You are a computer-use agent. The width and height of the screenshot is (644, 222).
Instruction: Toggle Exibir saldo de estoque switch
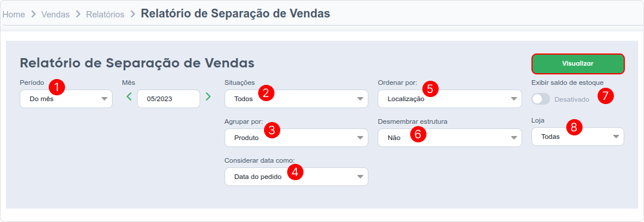click(x=541, y=99)
